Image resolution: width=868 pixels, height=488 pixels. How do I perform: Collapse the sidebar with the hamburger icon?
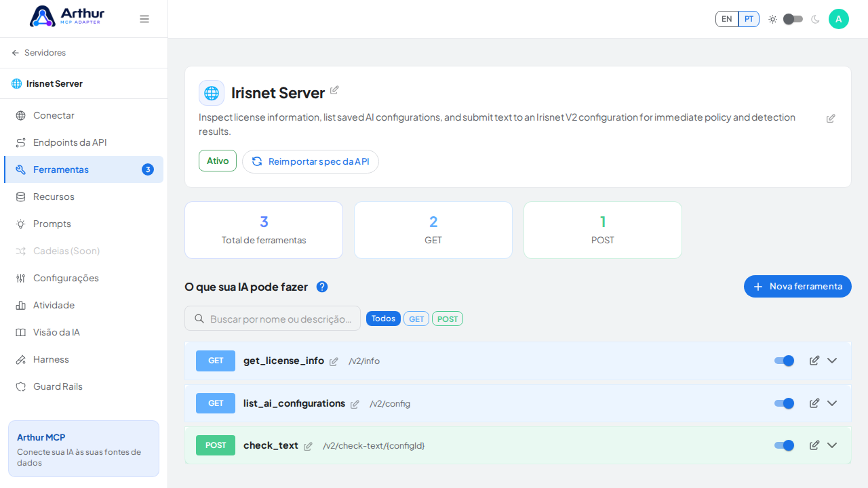click(144, 19)
